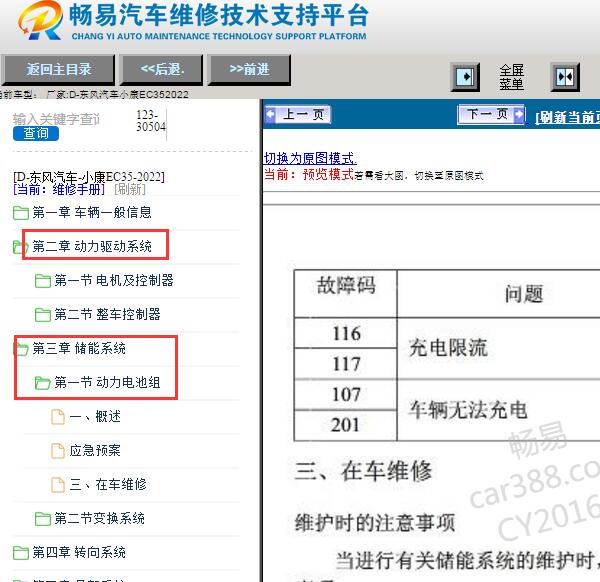This screenshot has width=600, height=582.
Task: Collapse 第一节 动力电池组 folder icon
Action: (x=42, y=383)
